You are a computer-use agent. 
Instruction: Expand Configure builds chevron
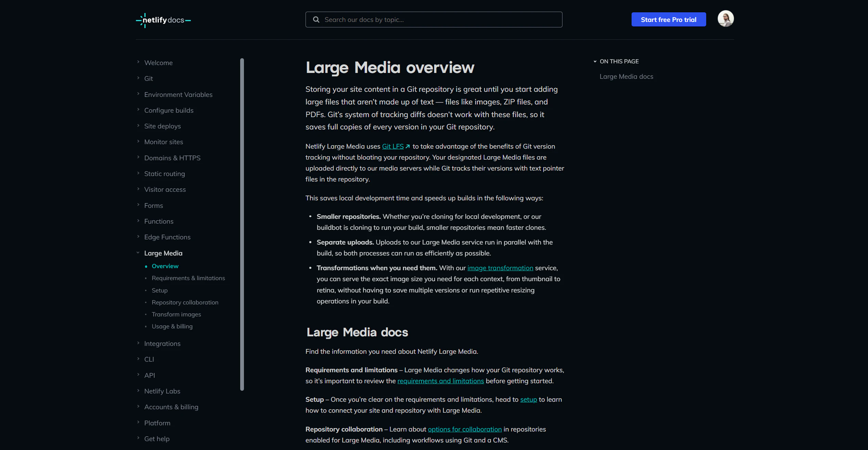point(138,110)
